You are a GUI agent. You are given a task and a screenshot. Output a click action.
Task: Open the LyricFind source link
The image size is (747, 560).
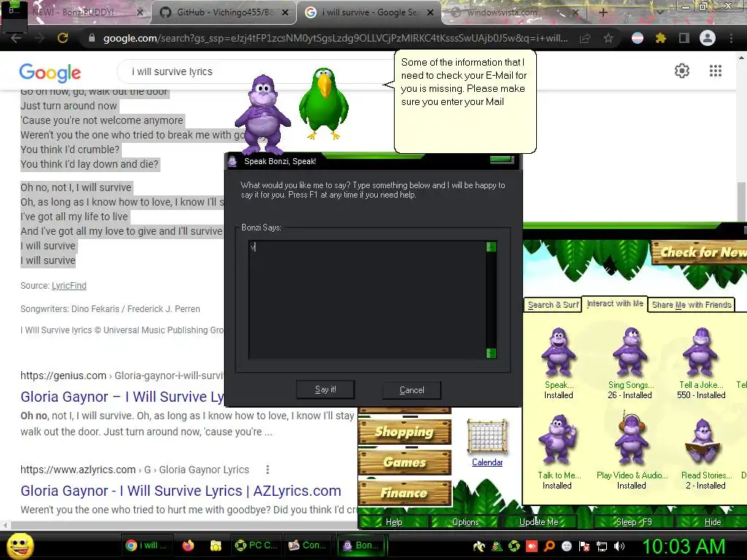tap(69, 286)
